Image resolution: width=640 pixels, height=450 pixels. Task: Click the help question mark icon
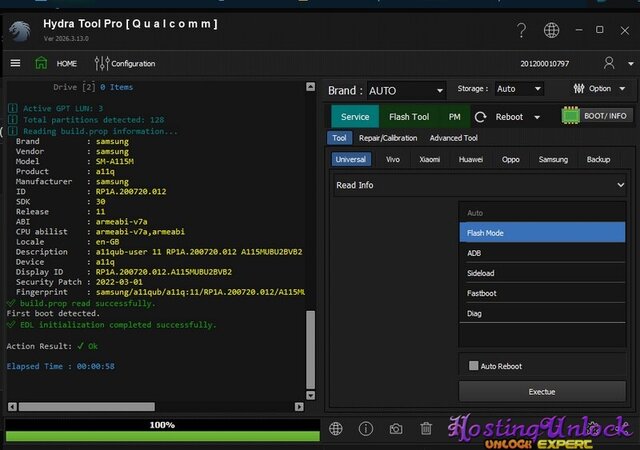tap(521, 30)
